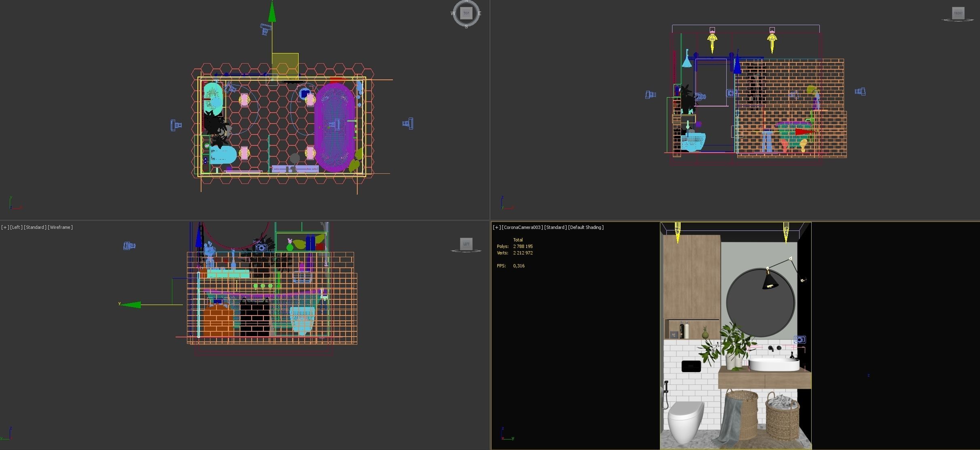Screen dimensions: 980x450
Task: Click the LEFT face of the ViewCube
Action: (x=466, y=244)
